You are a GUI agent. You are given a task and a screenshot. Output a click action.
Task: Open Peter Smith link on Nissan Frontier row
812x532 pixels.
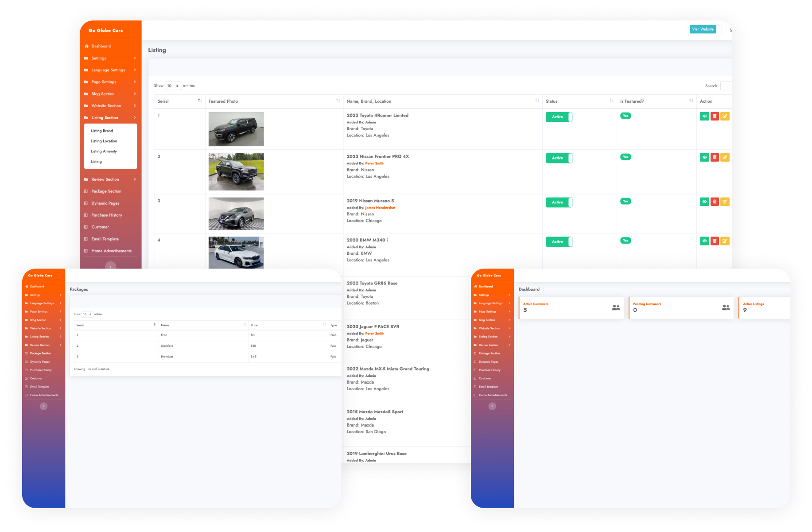coord(375,163)
